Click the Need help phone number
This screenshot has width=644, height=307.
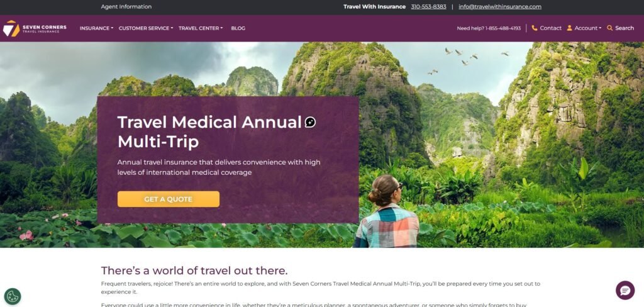tap(502, 28)
